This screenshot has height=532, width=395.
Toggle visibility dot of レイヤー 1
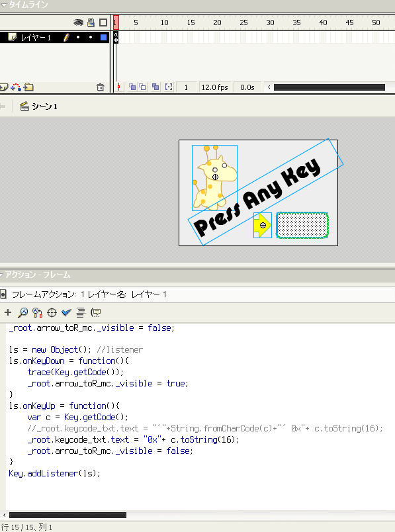coord(78,37)
